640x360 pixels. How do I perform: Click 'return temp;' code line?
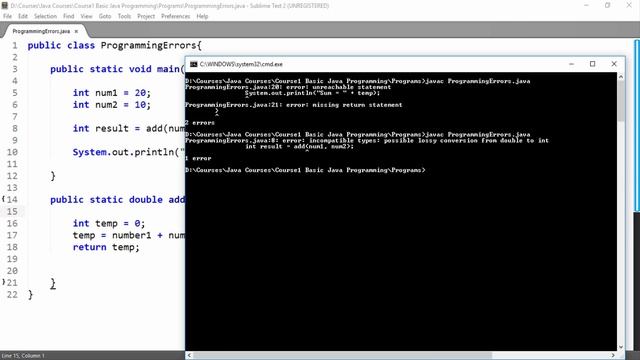coord(106,247)
